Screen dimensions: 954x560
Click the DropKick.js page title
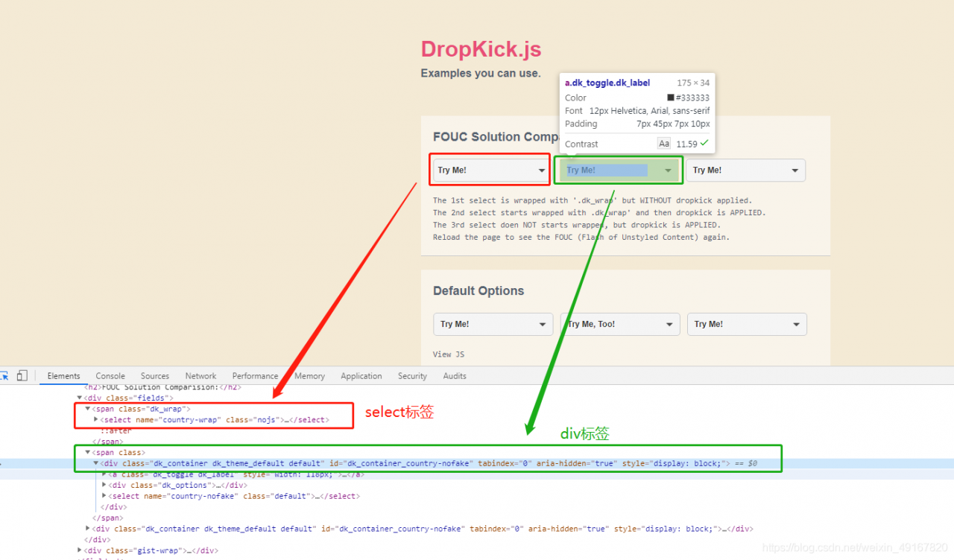pos(481,49)
